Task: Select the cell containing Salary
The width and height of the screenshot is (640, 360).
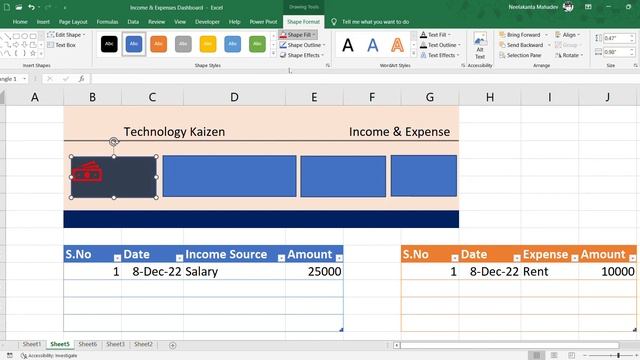Action: [234, 271]
